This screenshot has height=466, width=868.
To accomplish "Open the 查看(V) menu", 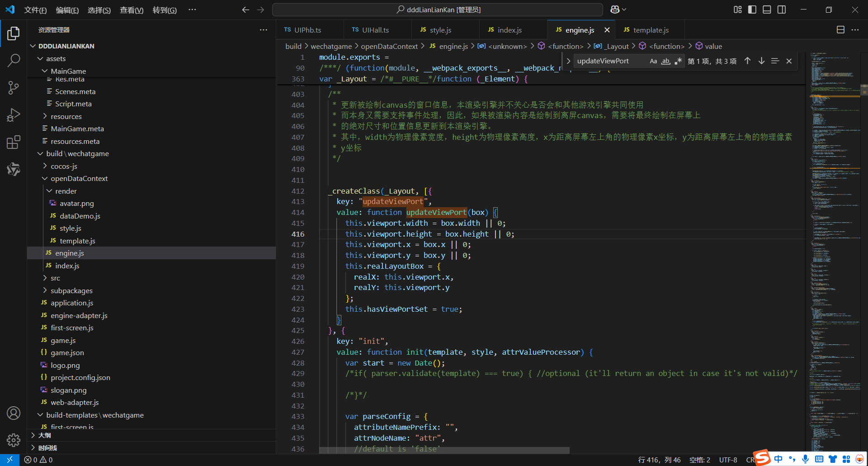I will (131, 10).
